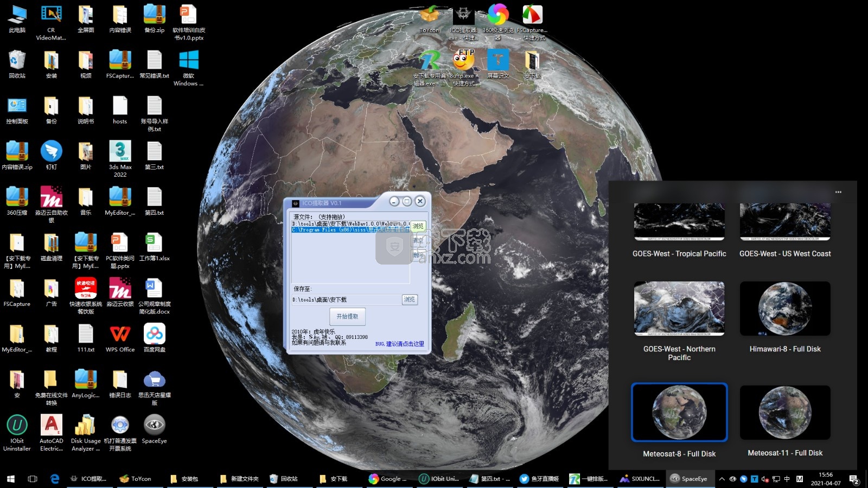Open the DingTalk (钉钉) desktop icon

point(52,152)
